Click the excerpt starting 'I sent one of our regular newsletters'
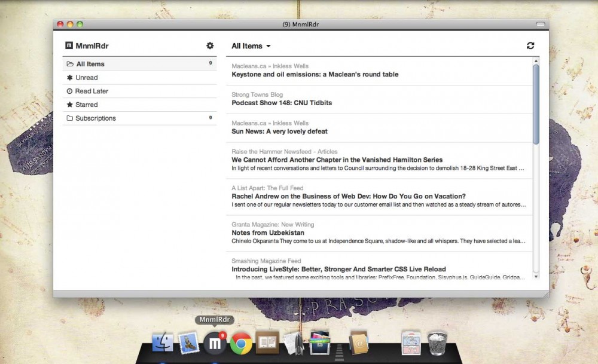Image resolution: width=598 pixels, height=364 pixels. pyautogui.click(x=379, y=204)
